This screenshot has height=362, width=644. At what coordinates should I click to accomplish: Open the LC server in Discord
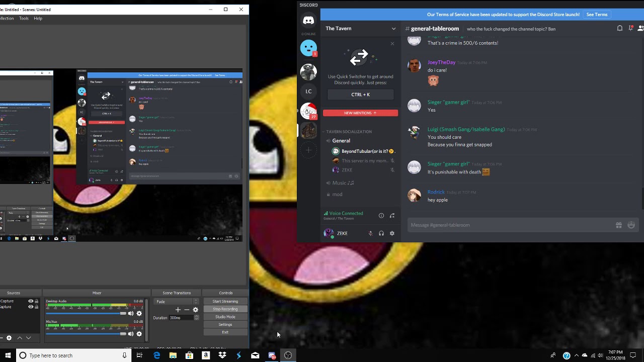click(x=308, y=91)
